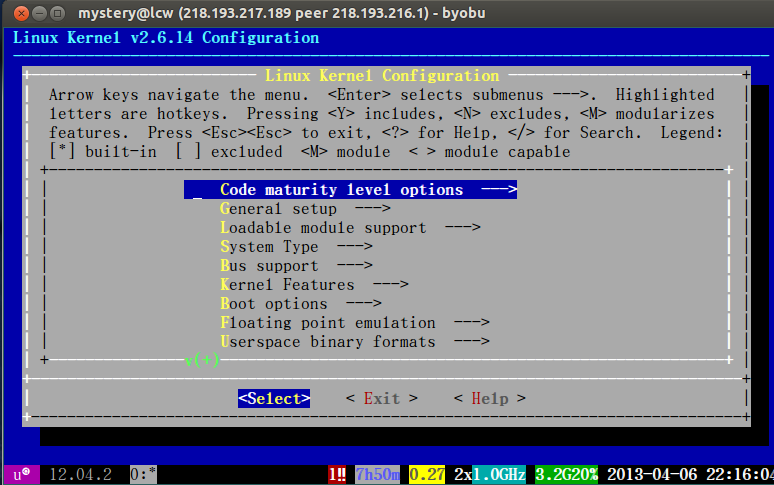Click the <M> module legend entry

tap(346, 151)
